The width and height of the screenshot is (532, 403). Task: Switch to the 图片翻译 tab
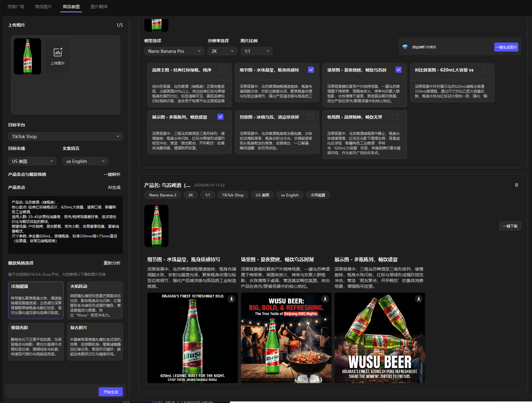pos(99,7)
